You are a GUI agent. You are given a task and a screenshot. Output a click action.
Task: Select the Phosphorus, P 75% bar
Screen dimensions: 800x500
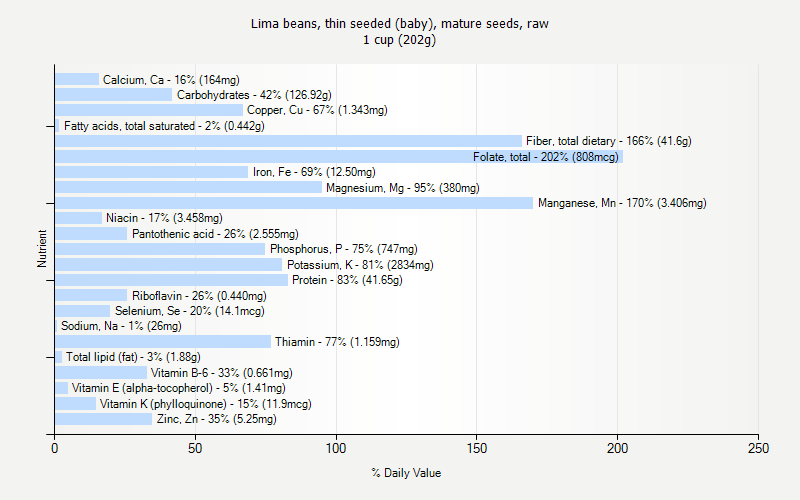pos(160,249)
